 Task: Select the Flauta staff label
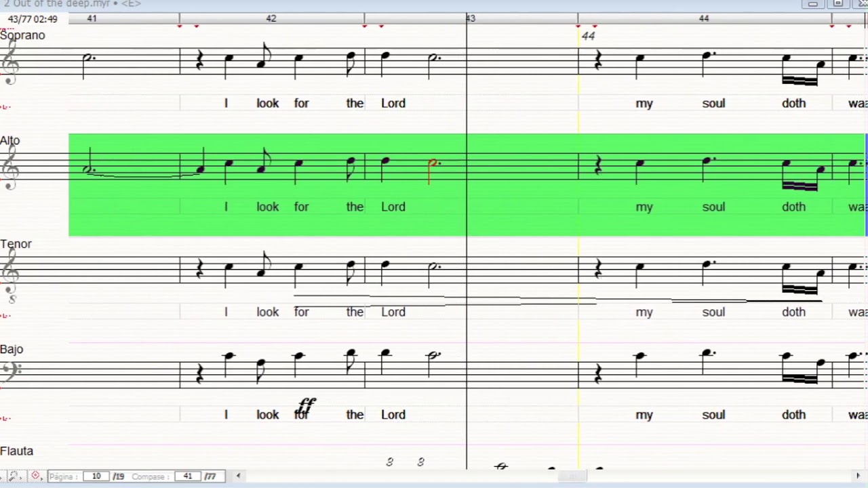point(17,451)
